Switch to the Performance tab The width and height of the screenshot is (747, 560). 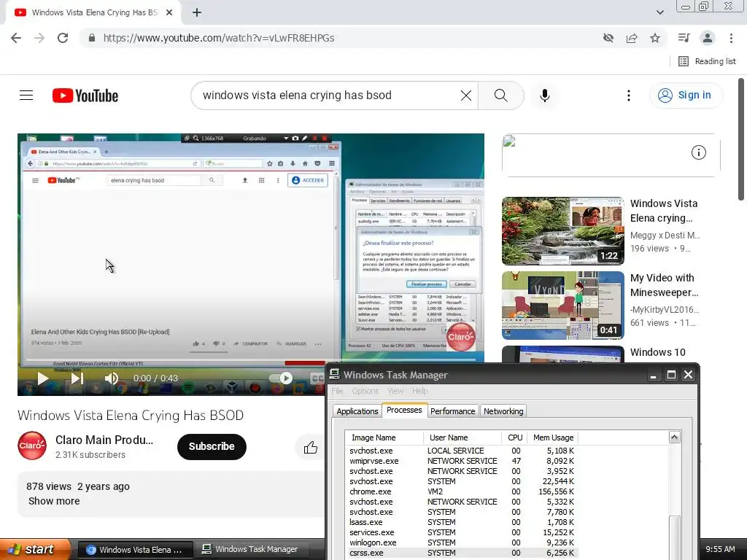452,411
